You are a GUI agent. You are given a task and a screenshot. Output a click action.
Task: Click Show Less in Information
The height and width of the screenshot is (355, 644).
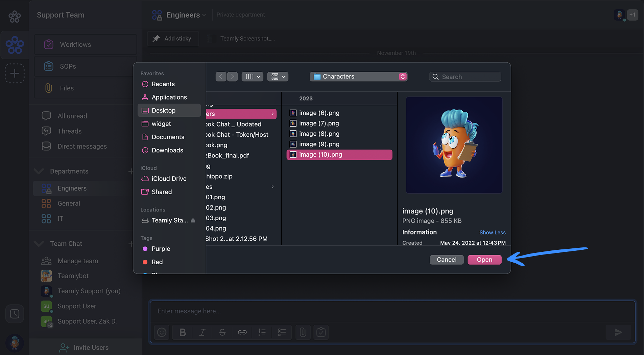click(492, 232)
